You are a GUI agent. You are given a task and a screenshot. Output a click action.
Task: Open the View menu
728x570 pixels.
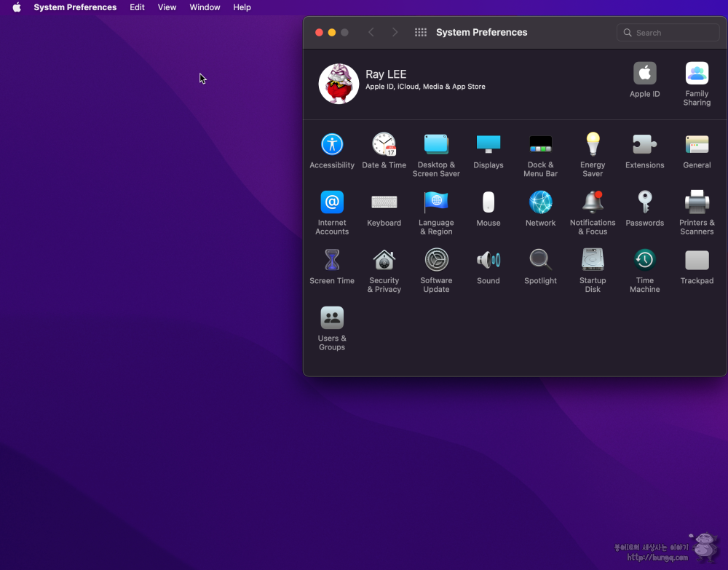click(167, 7)
